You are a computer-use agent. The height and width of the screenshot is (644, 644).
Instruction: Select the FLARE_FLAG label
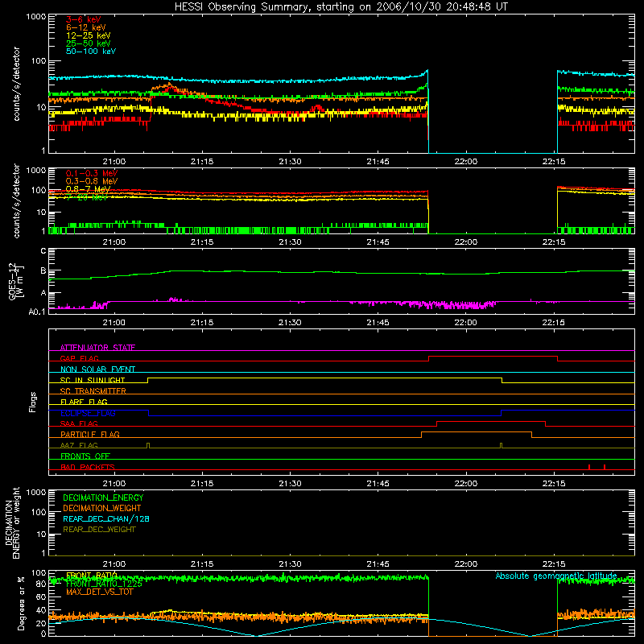pyautogui.click(x=84, y=402)
